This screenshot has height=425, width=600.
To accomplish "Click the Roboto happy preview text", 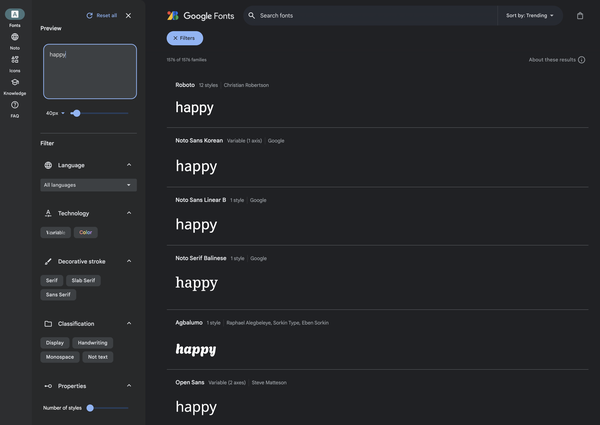I will [194, 107].
